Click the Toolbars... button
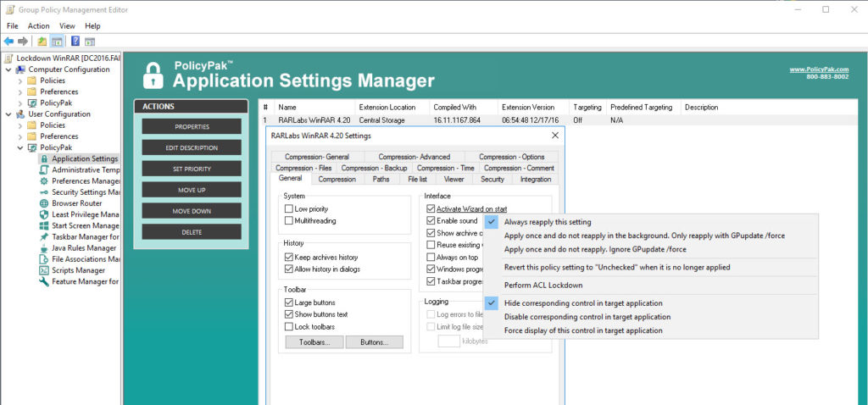The width and height of the screenshot is (868, 405). pyautogui.click(x=314, y=342)
